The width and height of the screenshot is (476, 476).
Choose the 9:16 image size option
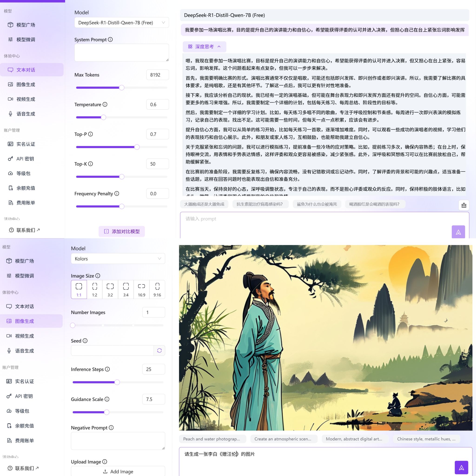click(x=157, y=290)
